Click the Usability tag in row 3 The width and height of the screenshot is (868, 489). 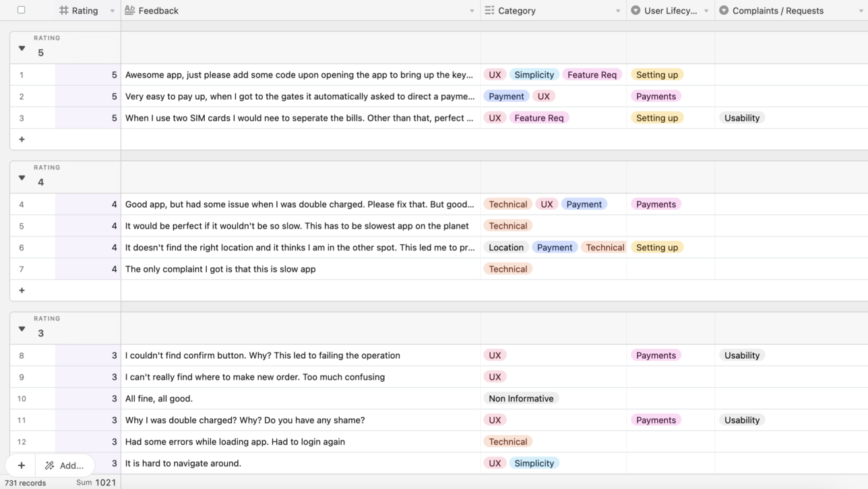coord(741,118)
